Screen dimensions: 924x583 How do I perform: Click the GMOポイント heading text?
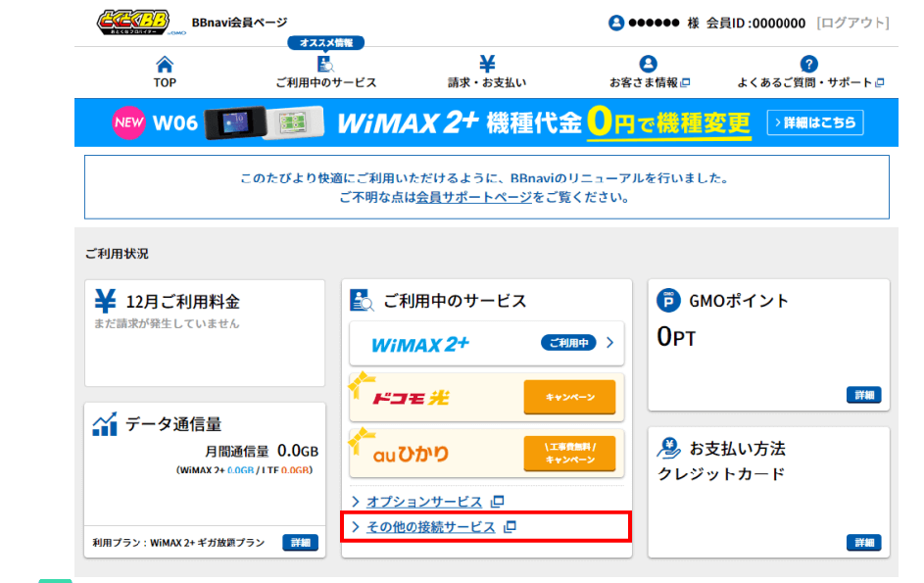pyautogui.click(x=739, y=301)
